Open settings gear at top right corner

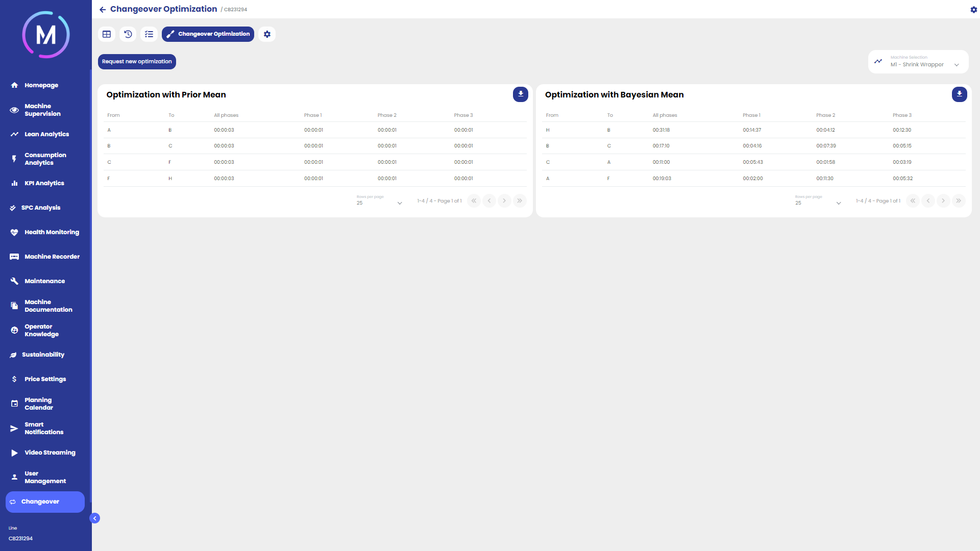(973, 10)
